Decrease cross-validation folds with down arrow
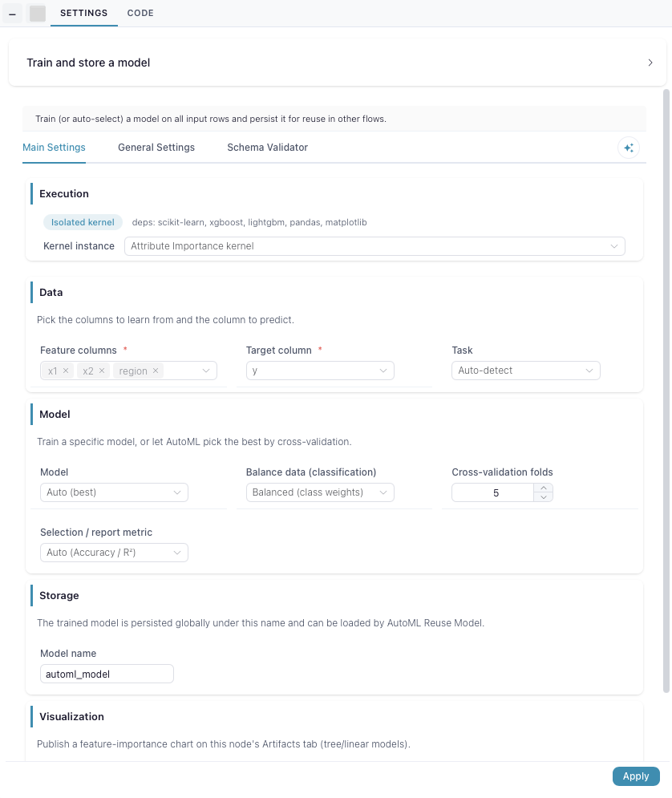 click(544, 497)
